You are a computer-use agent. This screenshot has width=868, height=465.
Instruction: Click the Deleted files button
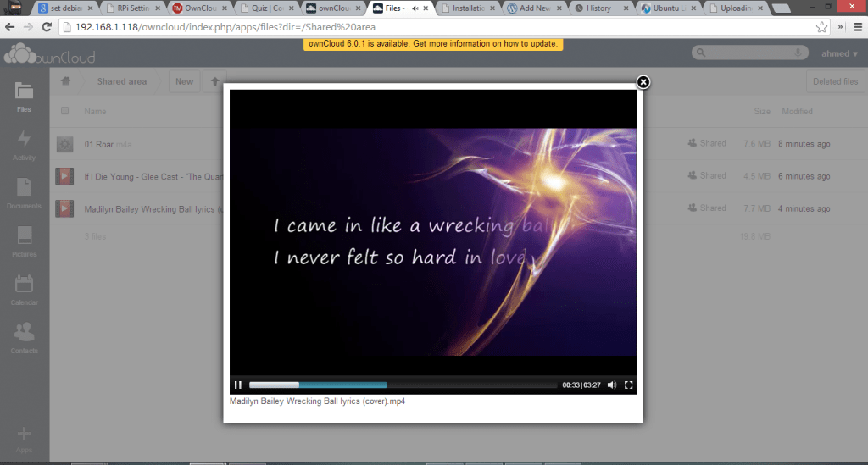click(835, 81)
